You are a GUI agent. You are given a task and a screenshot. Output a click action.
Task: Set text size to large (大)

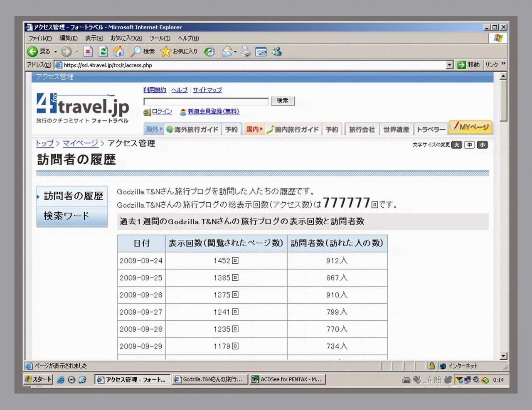[456, 145]
